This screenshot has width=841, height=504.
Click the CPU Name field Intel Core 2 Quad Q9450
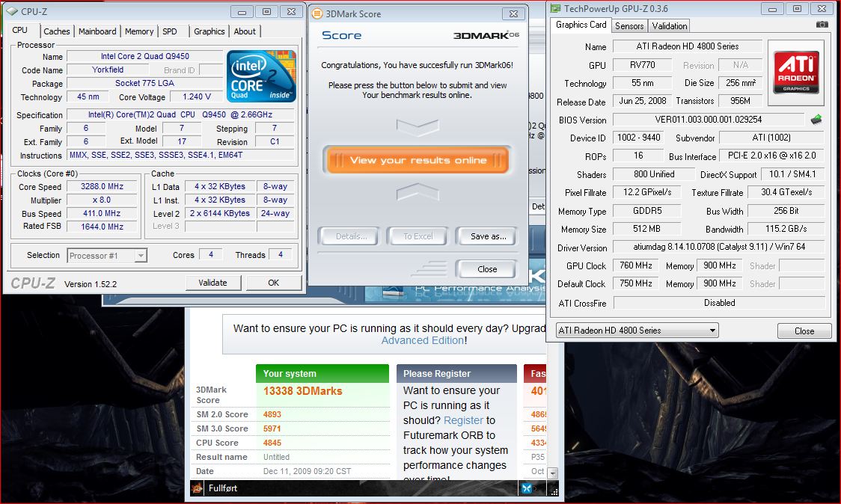[145, 56]
